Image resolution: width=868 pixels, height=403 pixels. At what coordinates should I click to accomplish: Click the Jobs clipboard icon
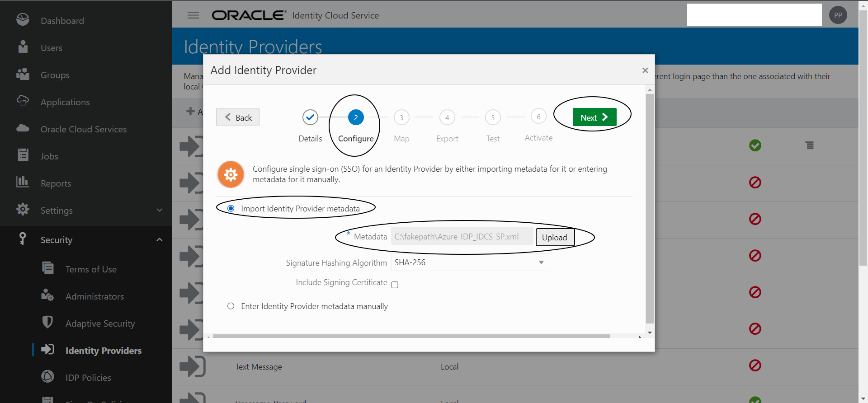[23, 155]
